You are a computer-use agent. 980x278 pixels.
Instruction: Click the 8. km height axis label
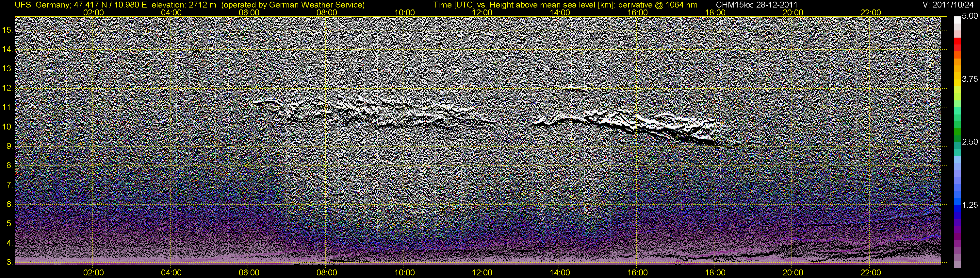(9, 166)
